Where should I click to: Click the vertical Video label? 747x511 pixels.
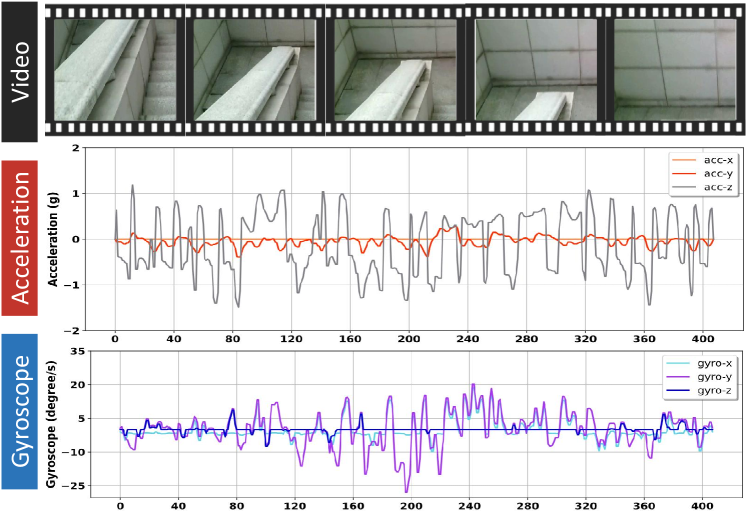click(20, 71)
